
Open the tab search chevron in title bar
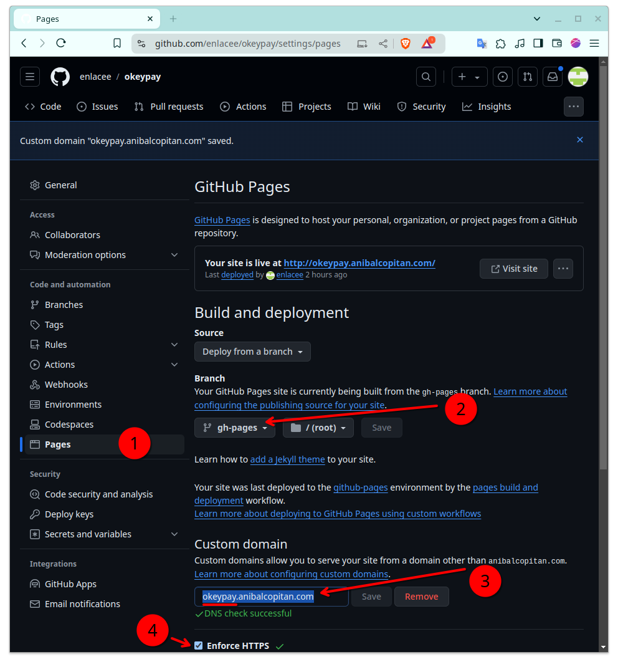point(536,19)
